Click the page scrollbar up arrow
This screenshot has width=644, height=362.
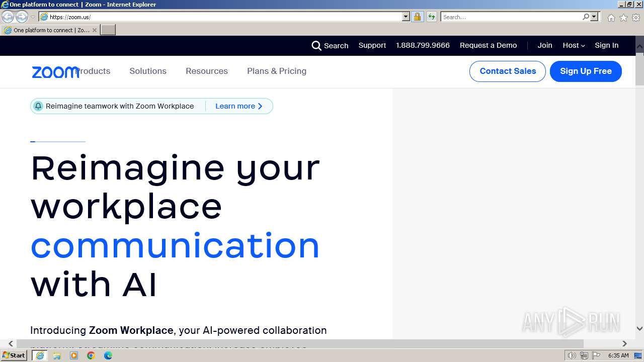[639, 46]
